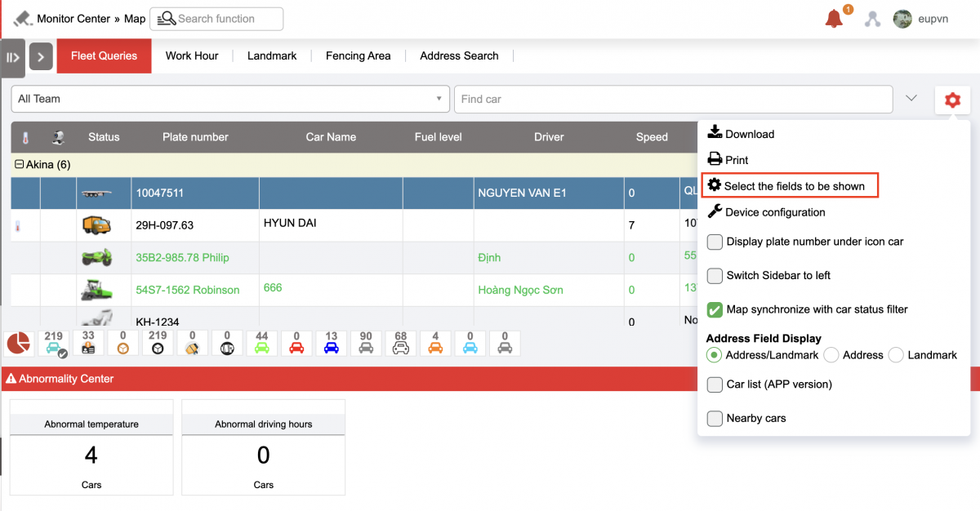Click the webcam column header icon
980x511 pixels.
tap(58, 137)
